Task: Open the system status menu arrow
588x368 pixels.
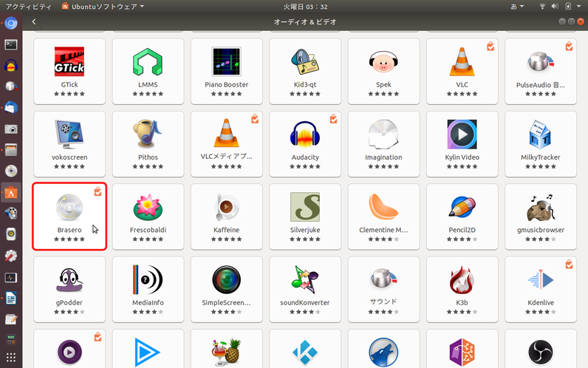Action: point(579,7)
